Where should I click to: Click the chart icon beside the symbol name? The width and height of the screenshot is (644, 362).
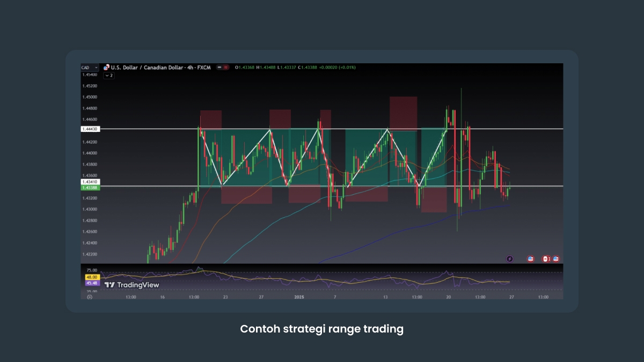click(106, 67)
